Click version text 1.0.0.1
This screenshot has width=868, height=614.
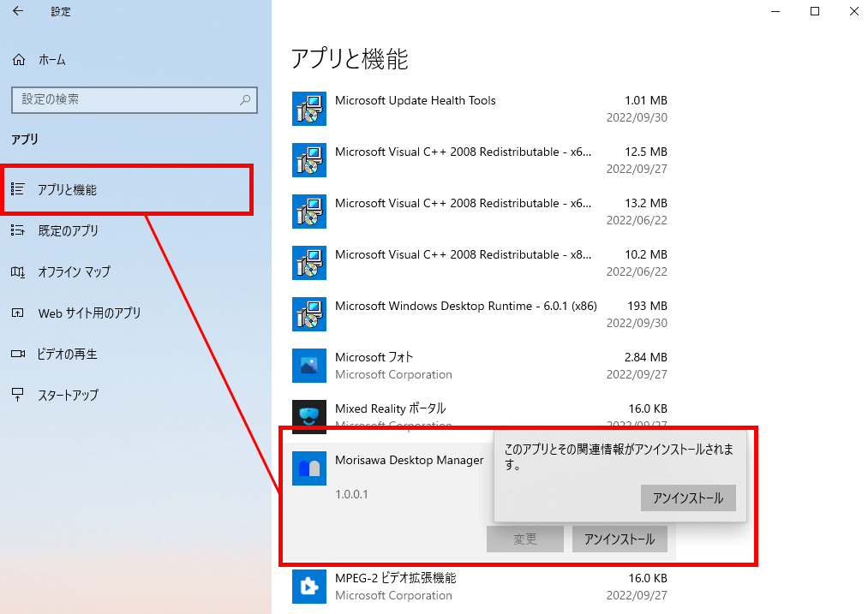(x=351, y=494)
